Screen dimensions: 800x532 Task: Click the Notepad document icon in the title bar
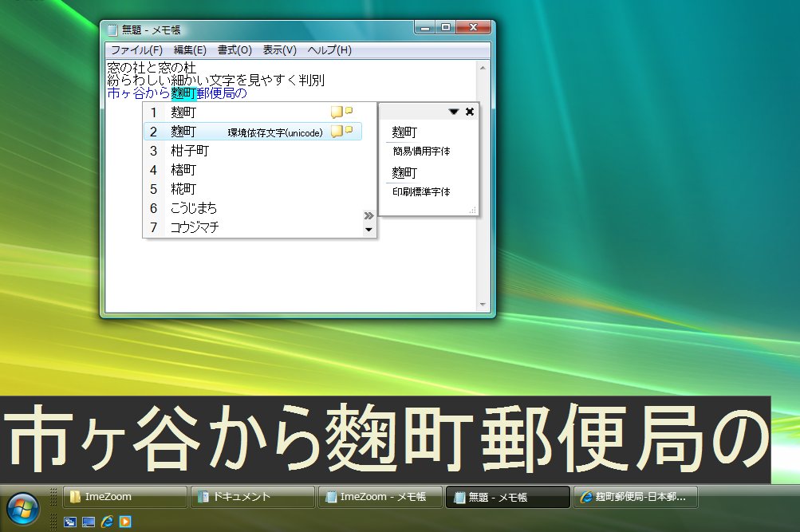click(x=111, y=27)
